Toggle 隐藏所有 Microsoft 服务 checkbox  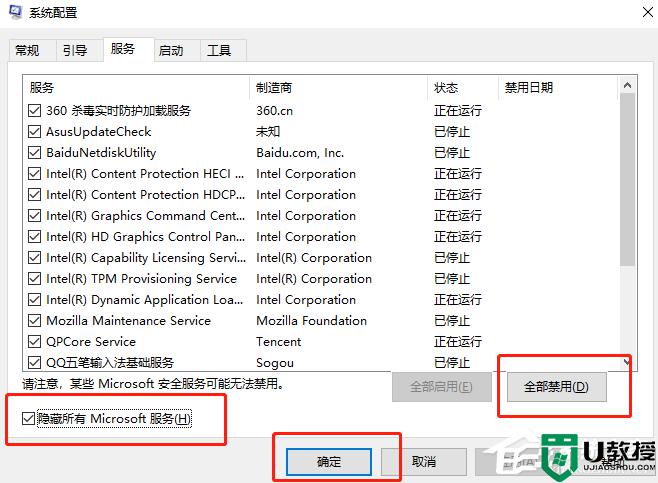pyautogui.click(x=29, y=419)
